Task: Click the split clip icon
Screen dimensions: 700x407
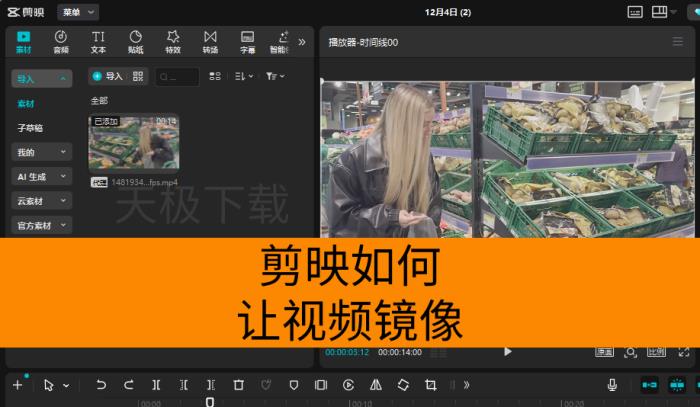Action: click(156, 385)
